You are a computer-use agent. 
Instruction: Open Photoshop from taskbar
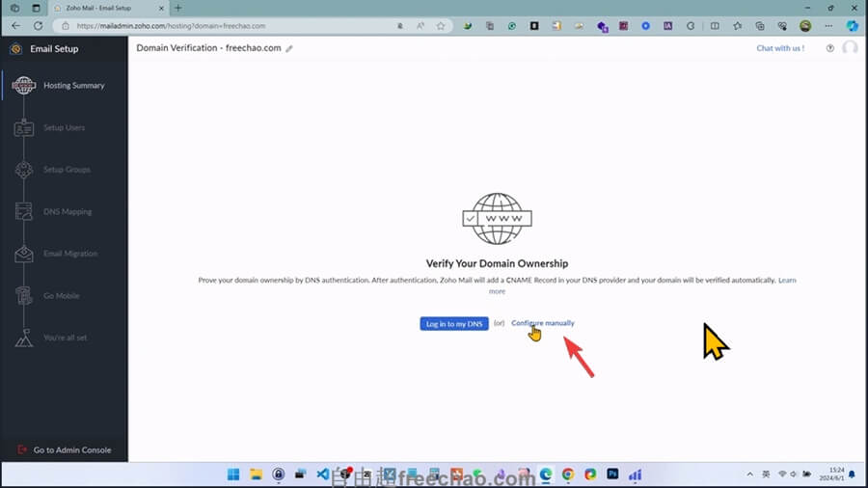612,474
